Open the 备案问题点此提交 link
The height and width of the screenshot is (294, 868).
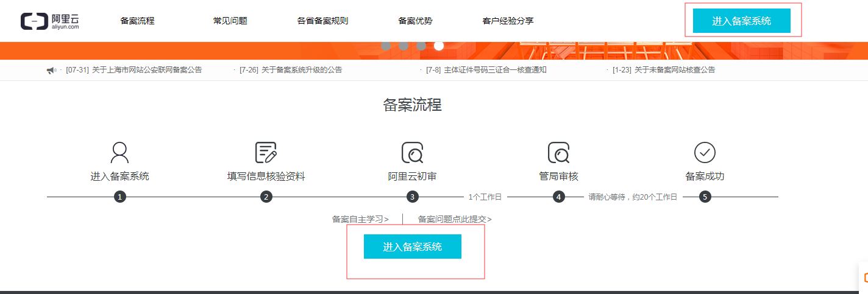[455, 219]
